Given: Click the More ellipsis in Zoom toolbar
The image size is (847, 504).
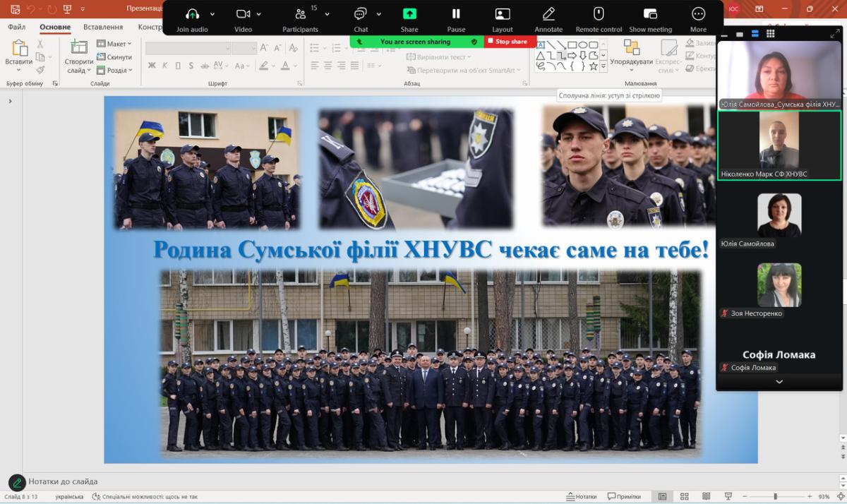Looking at the screenshot, I should click(x=698, y=14).
